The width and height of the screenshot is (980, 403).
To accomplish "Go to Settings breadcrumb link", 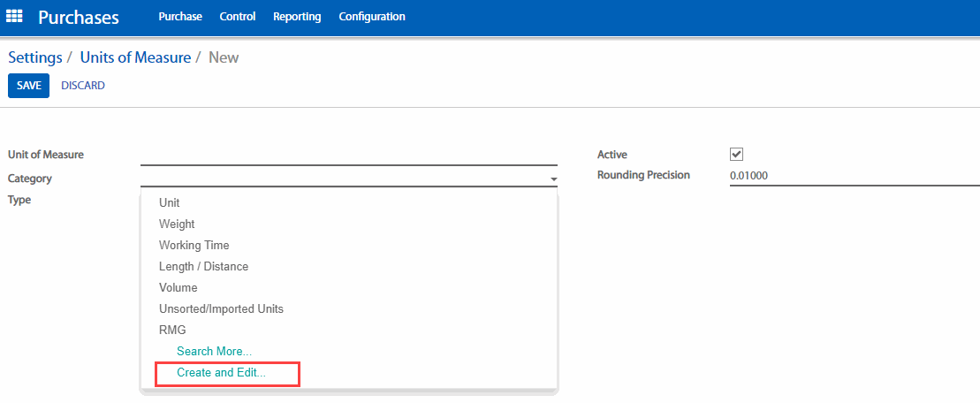I will point(35,57).
